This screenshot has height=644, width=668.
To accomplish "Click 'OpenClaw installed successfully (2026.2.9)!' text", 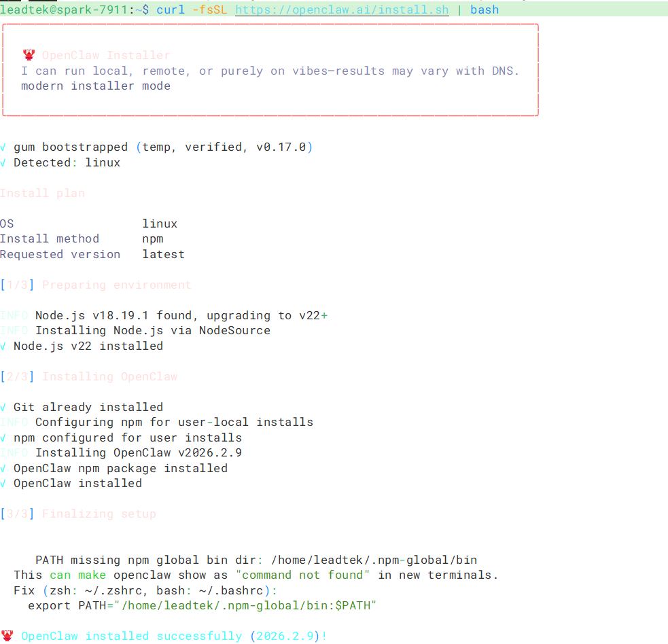I will point(174,637).
